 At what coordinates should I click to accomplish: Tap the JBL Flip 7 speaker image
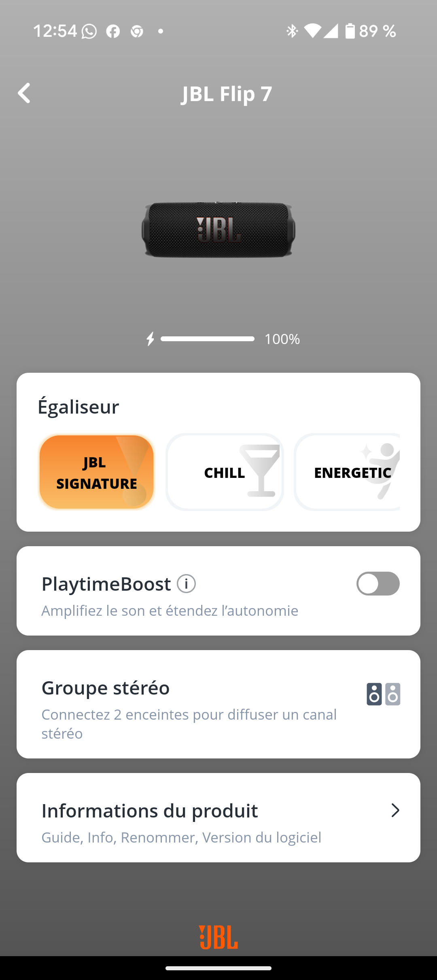point(218,230)
